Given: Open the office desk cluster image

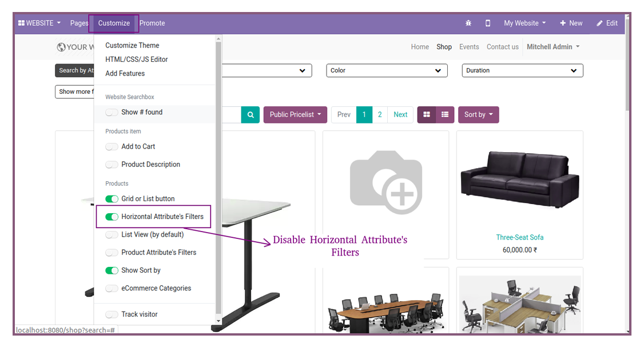Looking at the screenshot, I should (x=520, y=304).
